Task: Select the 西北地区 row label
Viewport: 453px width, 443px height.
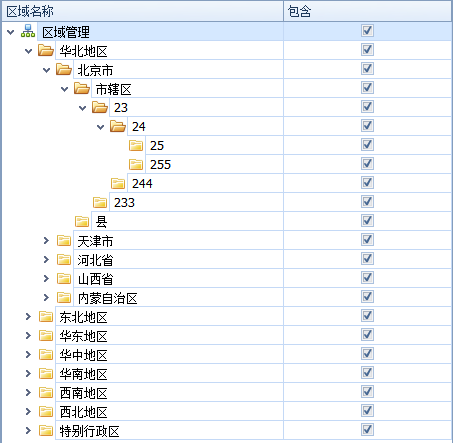Action: [83, 412]
